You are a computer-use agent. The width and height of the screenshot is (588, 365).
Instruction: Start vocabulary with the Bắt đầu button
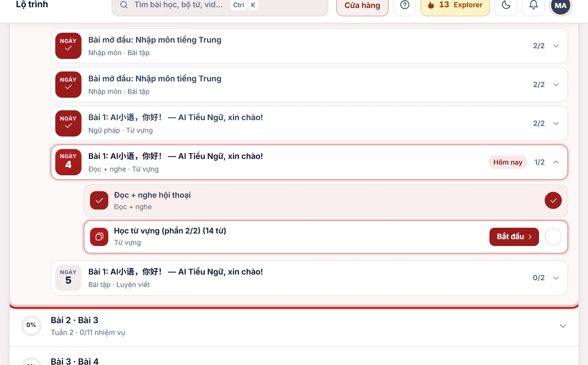point(514,236)
